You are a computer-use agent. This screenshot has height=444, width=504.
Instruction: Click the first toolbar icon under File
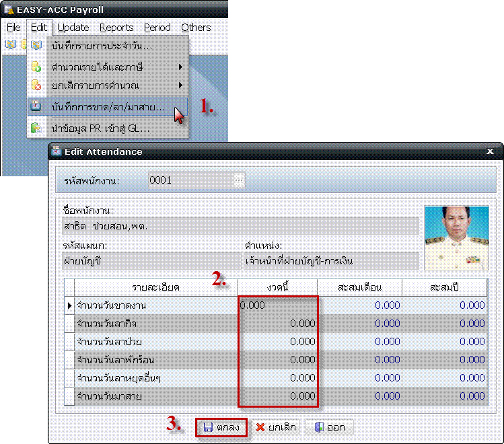[11, 44]
